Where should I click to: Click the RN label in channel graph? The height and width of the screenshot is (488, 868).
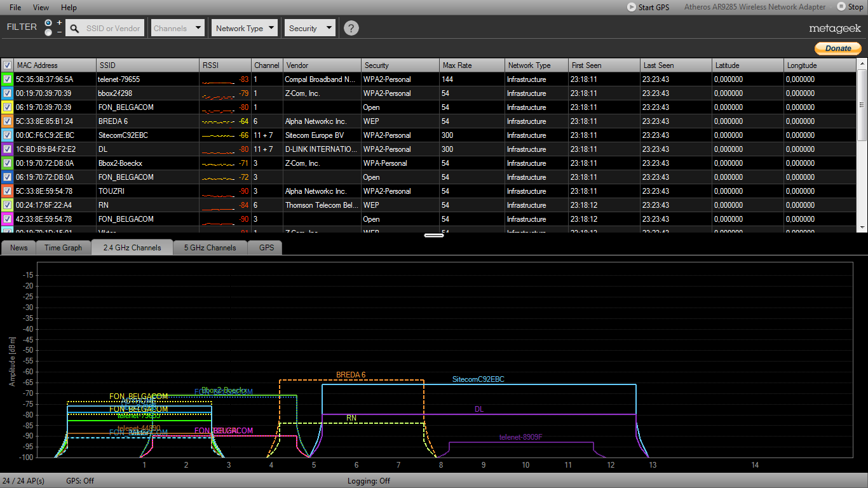(x=351, y=418)
